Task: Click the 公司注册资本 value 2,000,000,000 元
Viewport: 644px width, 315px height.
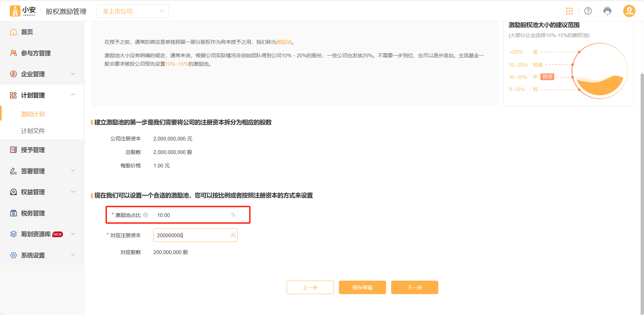Action: pyautogui.click(x=173, y=139)
